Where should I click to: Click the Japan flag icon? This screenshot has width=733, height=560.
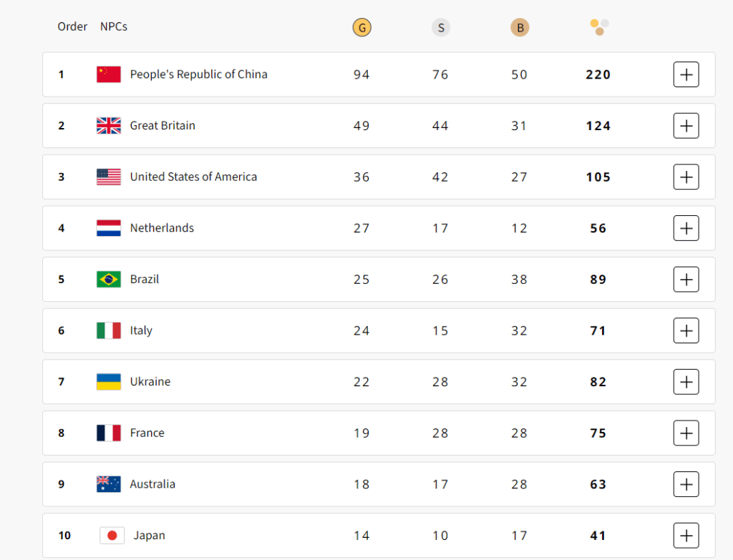(x=112, y=535)
